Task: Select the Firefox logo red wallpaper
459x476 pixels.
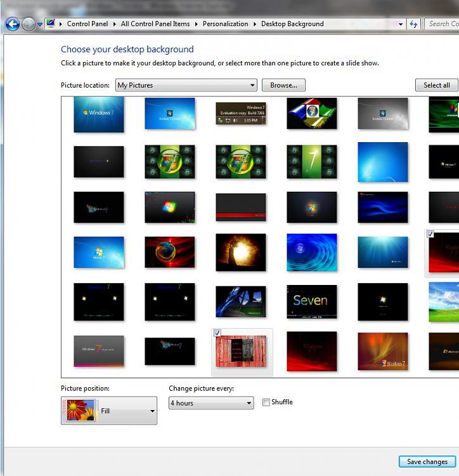Action: (170, 252)
